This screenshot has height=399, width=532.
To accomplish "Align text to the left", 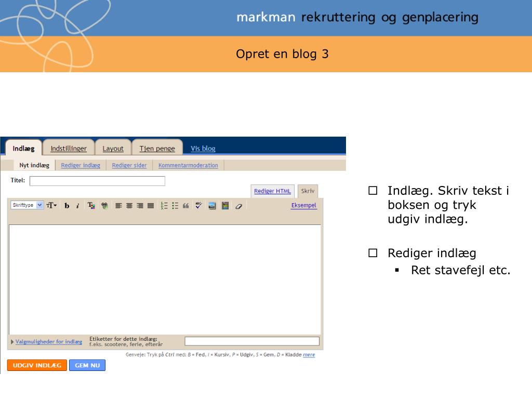I will click(x=118, y=206).
